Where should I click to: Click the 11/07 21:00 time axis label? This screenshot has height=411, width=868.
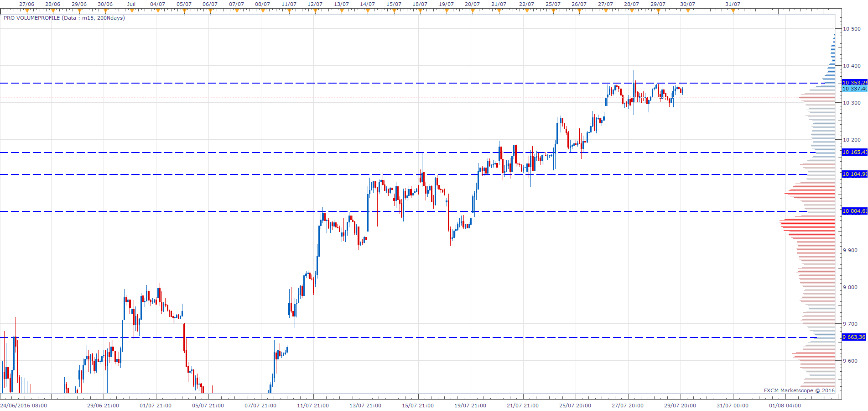click(313, 406)
